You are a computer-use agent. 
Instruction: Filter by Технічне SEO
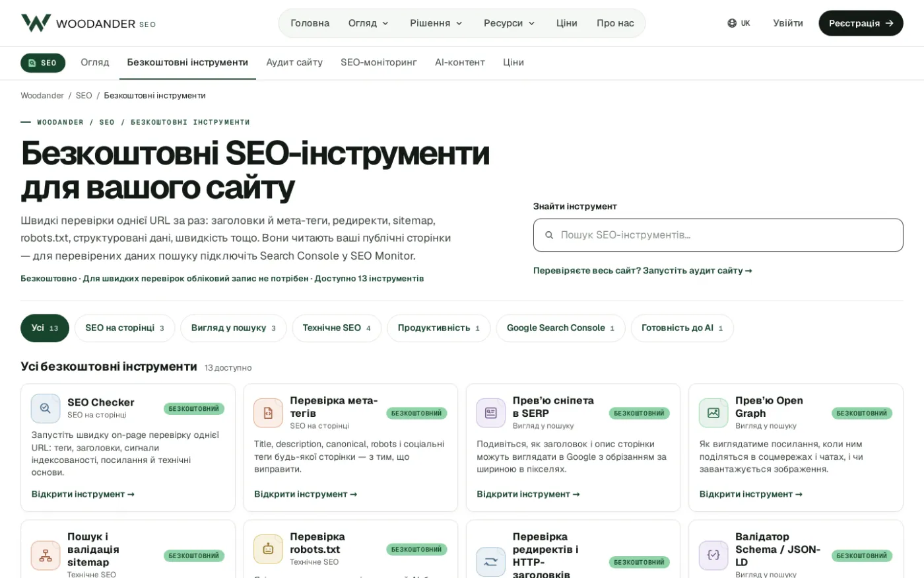(337, 328)
